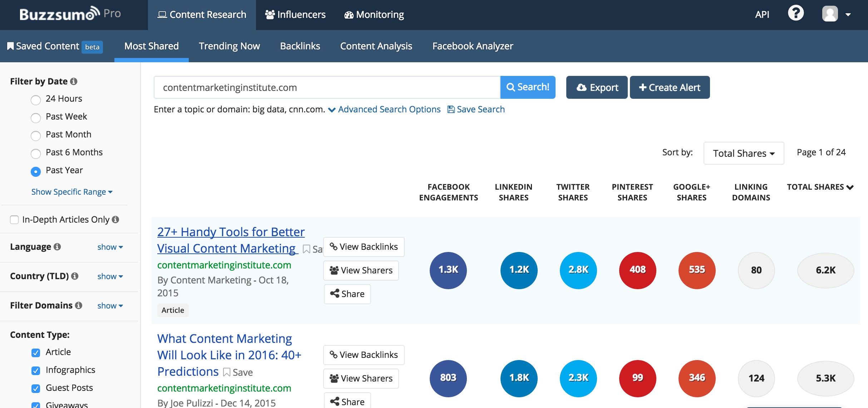Select the Past 6 Months date filter
This screenshot has height=408, width=868.
pyautogui.click(x=36, y=153)
